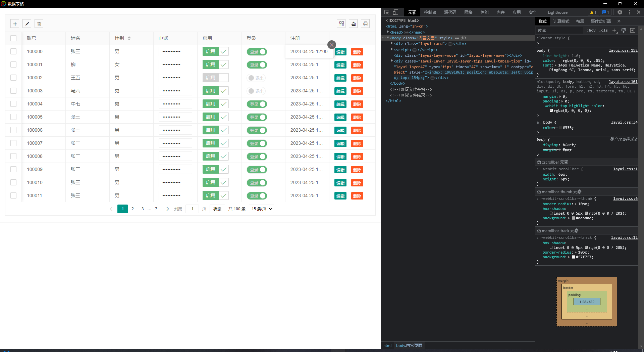Click new style rule plus icon

click(614, 30)
